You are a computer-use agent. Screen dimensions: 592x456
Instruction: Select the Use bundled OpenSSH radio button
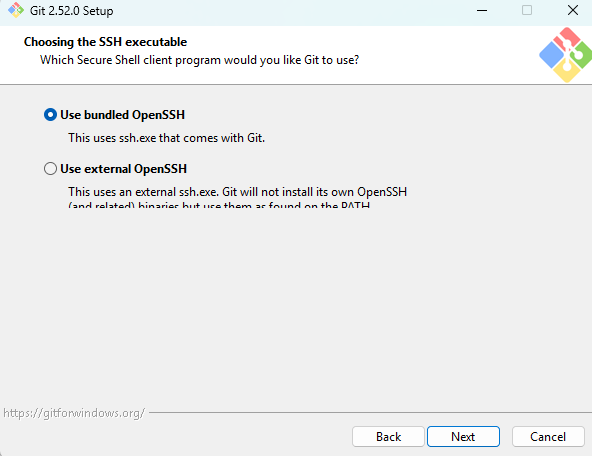click(x=50, y=115)
